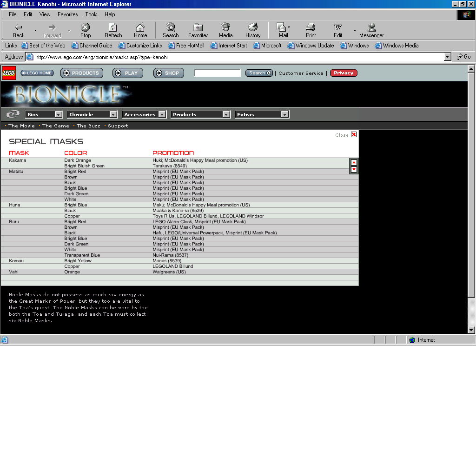This screenshot has height=465, width=476.
Task: Open the Tools menu
Action: (91, 14)
